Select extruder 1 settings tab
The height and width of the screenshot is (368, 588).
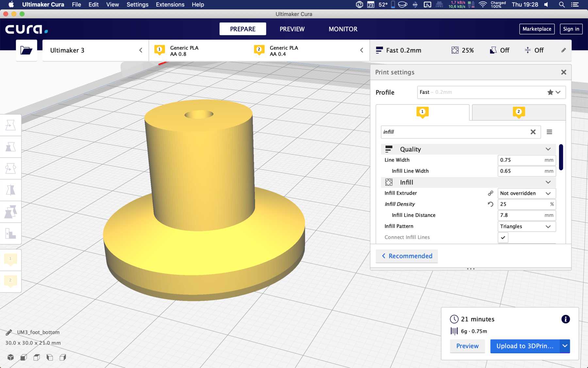422,112
